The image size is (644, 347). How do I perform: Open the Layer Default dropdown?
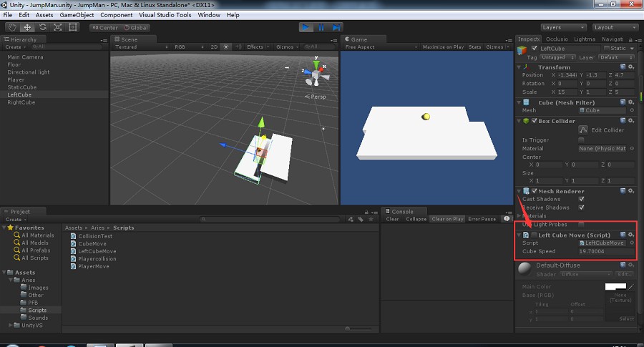pos(617,57)
